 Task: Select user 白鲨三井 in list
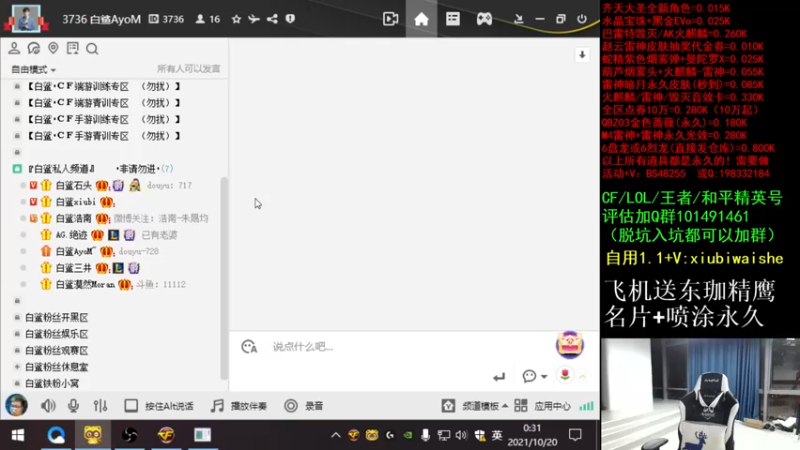point(73,268)
